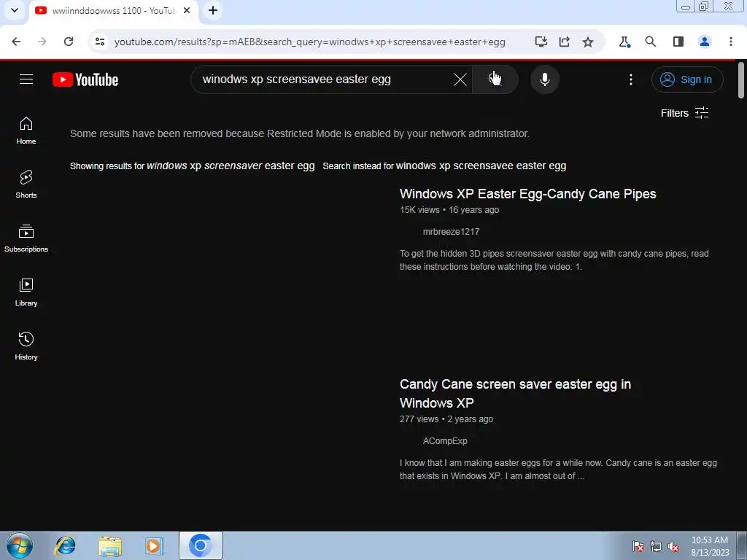Go back using the browser back arrow
This screenshot has width=747, height=560.
pyautogui.click(x=16, y=42)
